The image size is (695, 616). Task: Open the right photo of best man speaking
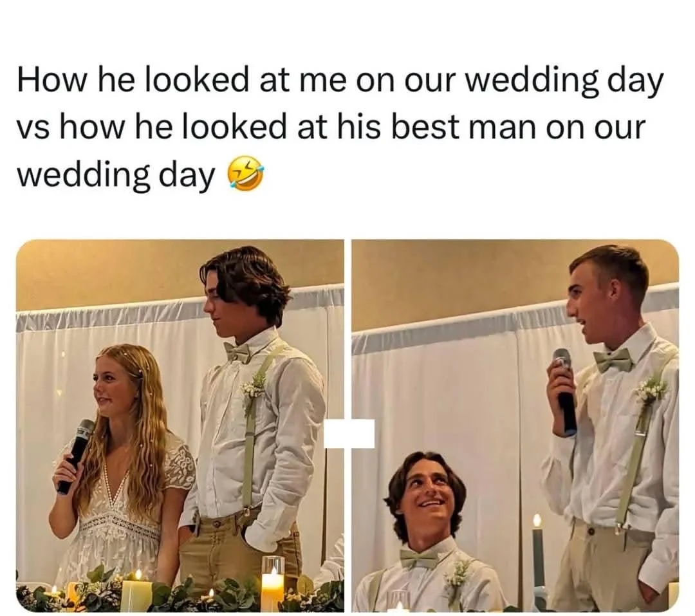[515, 425]
